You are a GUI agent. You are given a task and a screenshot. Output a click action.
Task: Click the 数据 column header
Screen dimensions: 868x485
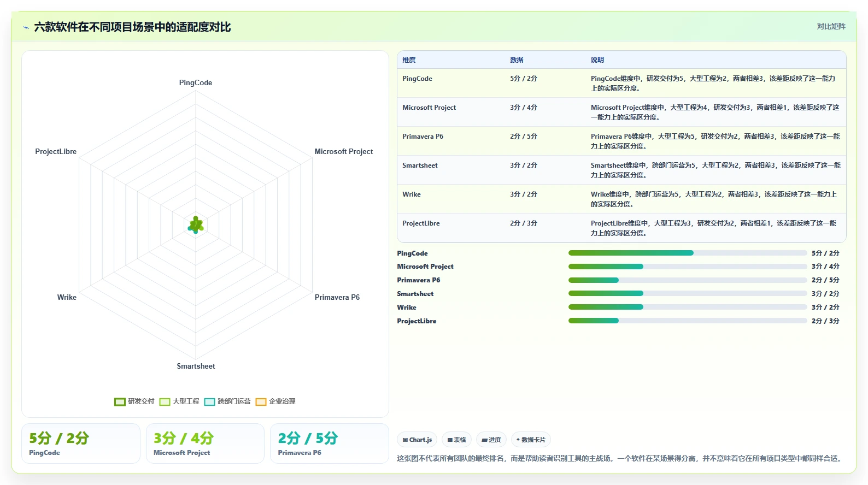pos(517,60)
